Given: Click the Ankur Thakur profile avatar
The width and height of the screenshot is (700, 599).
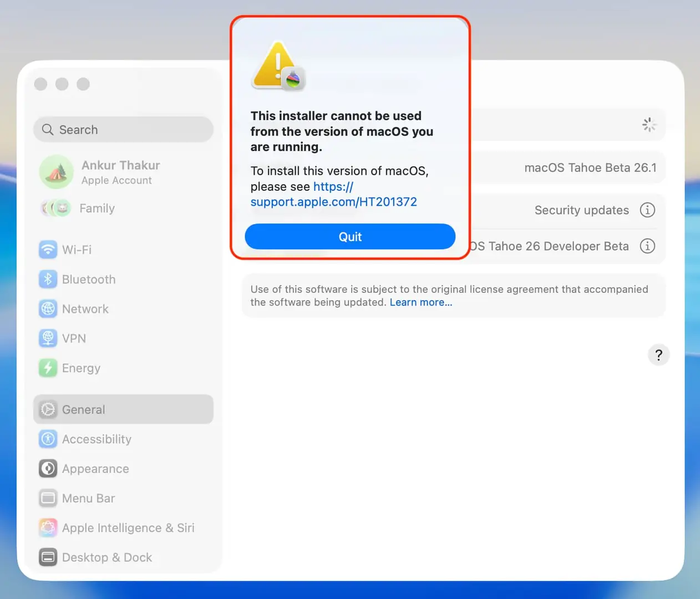Looking at the screenshot, I should coord(56,172).
